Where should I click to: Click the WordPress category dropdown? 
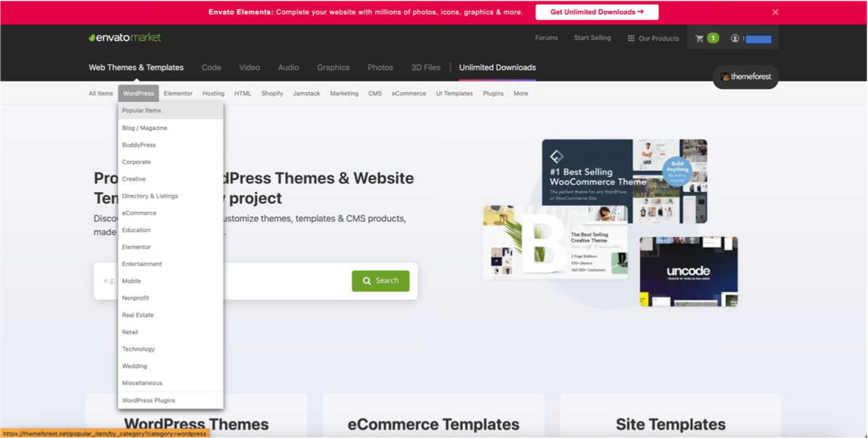[138, 93]
